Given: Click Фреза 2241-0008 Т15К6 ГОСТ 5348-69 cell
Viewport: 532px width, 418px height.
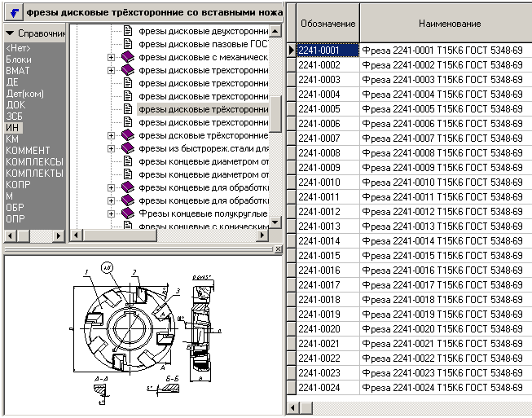Looking at the screenshot, I should point(446,152).
